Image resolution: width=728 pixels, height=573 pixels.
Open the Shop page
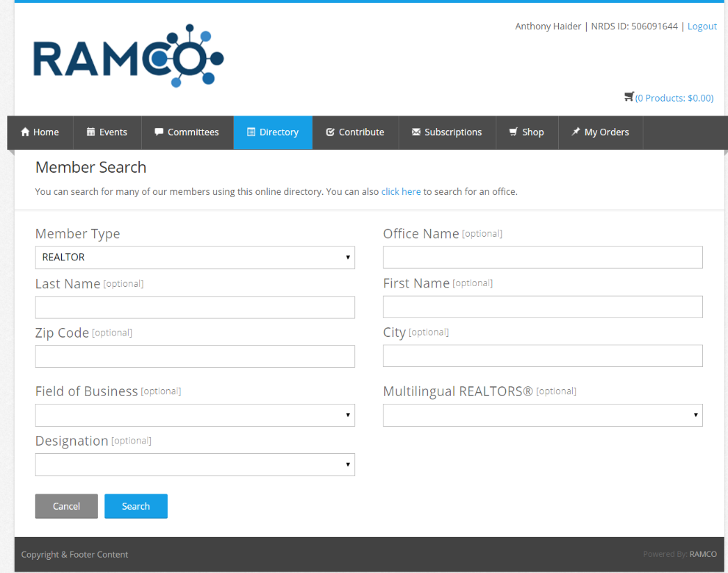(527, 132)
